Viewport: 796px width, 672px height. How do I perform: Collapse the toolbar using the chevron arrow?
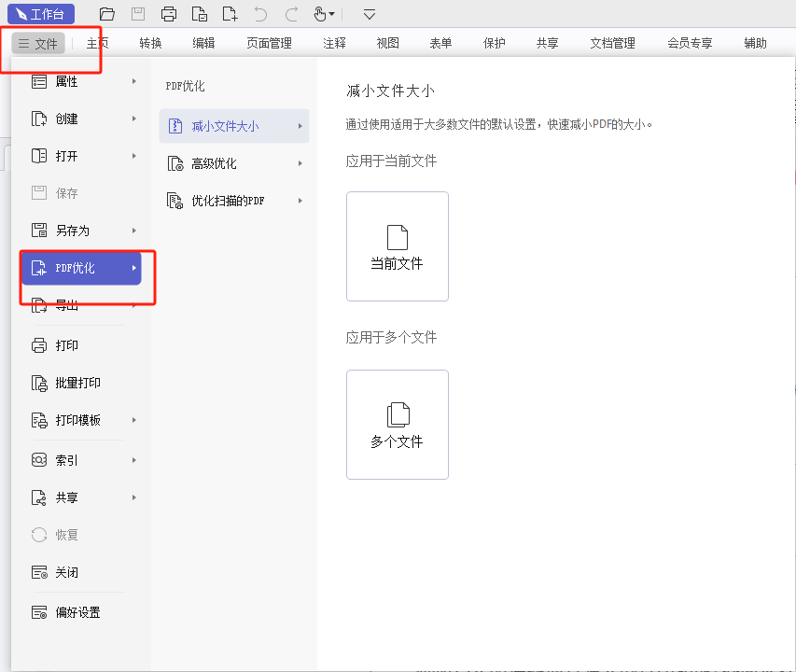(x=369, y=14)
